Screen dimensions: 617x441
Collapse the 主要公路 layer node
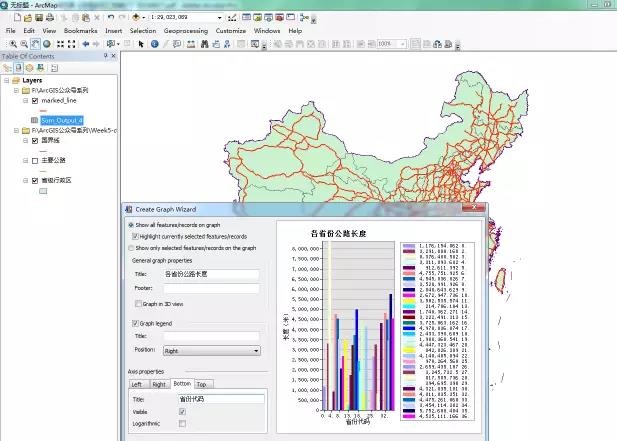(x=26, y=161)
